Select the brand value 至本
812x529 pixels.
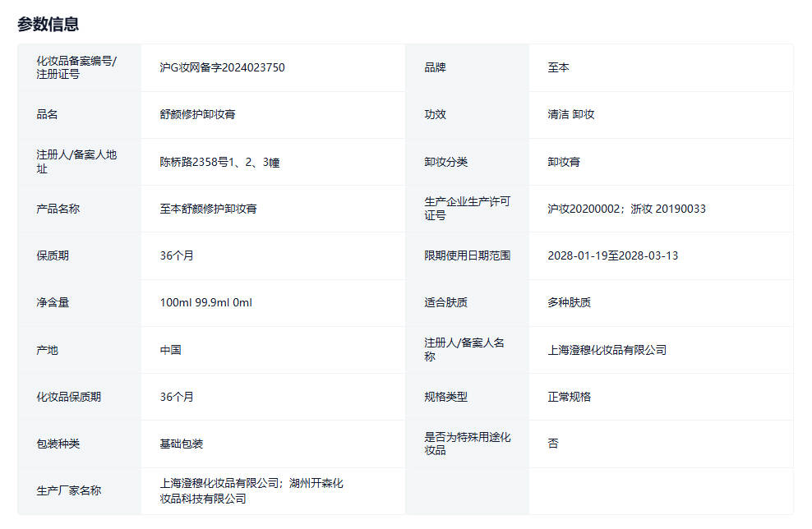[x=558, y=67]
